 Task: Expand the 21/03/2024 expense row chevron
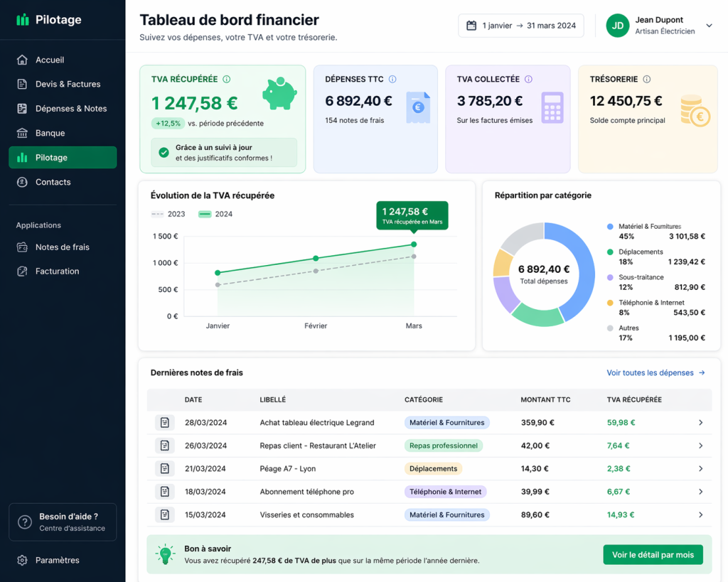point(700,469)
